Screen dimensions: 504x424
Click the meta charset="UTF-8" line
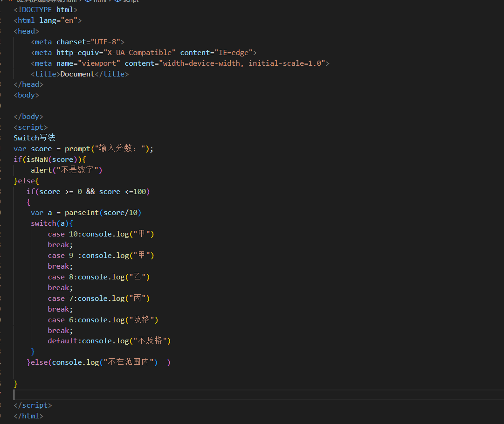(77, 42)
